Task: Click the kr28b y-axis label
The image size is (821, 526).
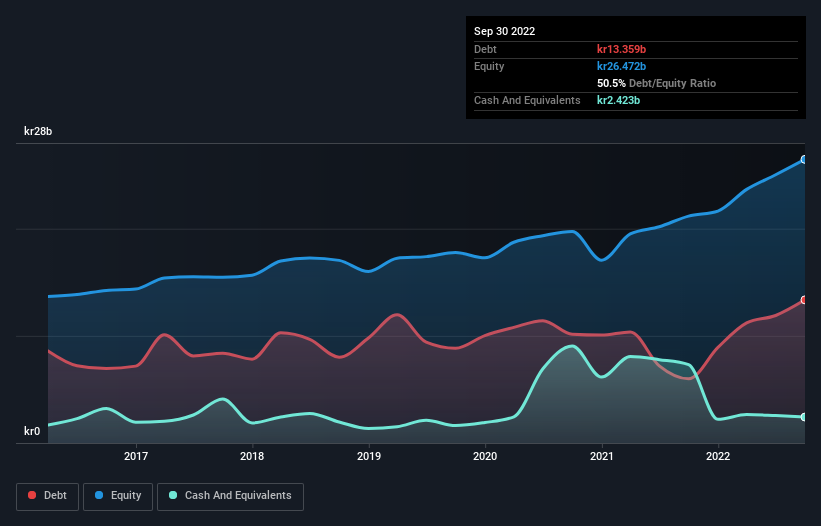Action: point(38,131)
